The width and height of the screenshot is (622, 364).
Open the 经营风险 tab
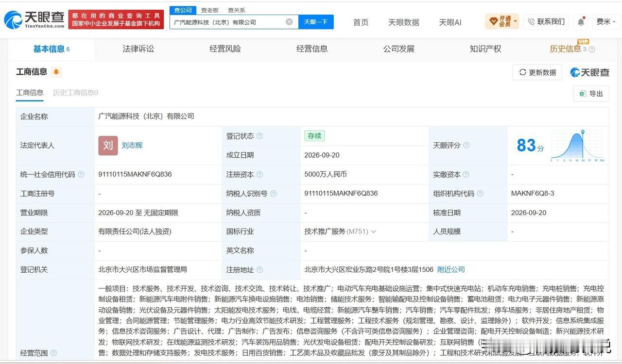(x=225, y=49)
